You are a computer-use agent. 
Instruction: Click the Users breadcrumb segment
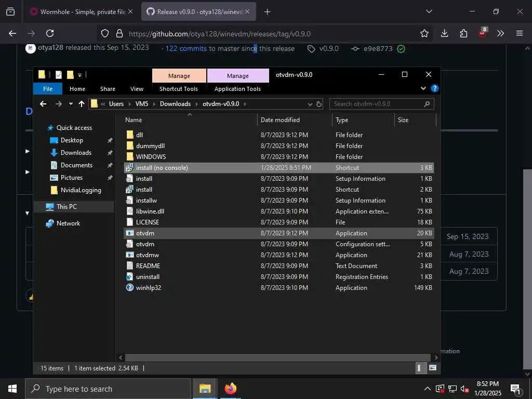tap(116, 104)
